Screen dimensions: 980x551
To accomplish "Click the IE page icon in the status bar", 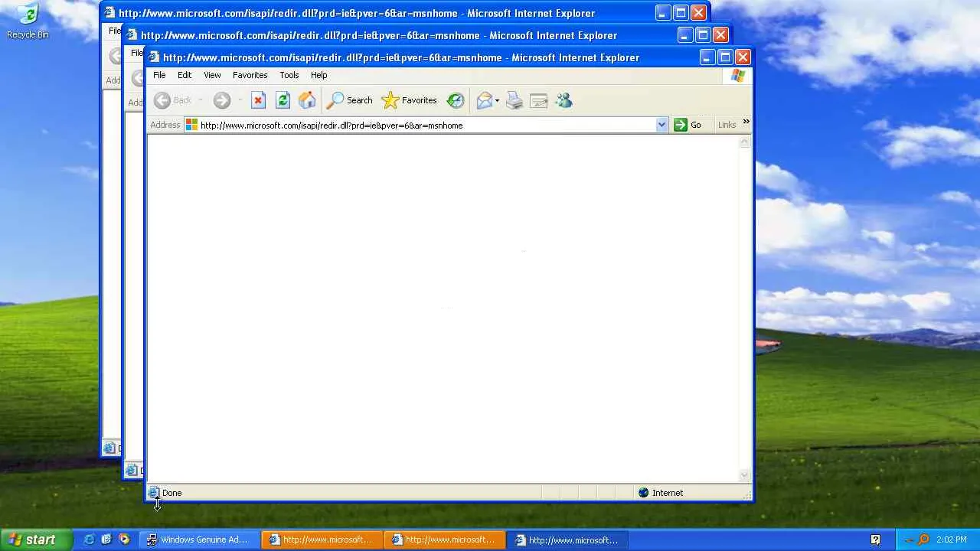I will (x=154, y=493).
